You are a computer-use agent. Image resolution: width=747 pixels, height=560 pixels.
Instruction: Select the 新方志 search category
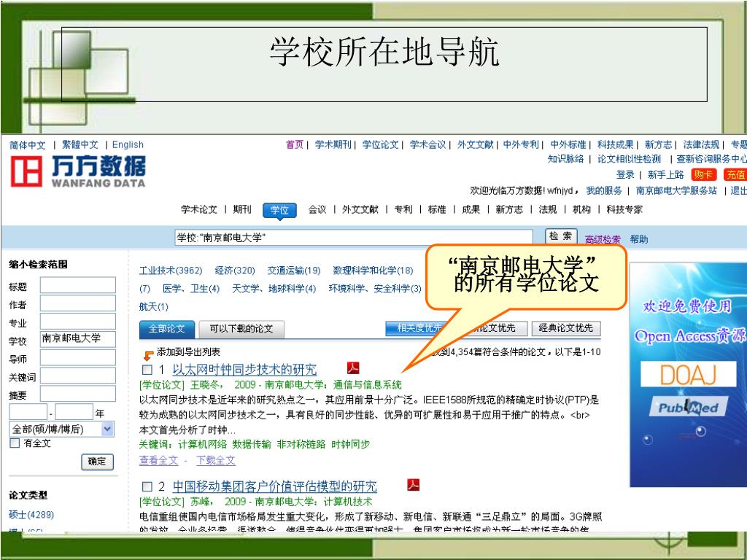click(x=508, y=209)
